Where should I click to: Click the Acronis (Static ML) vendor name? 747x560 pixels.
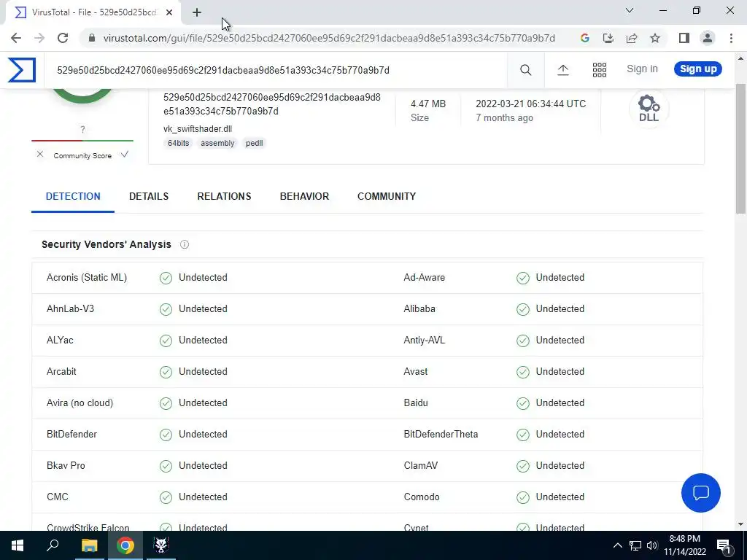pos(87,278)
